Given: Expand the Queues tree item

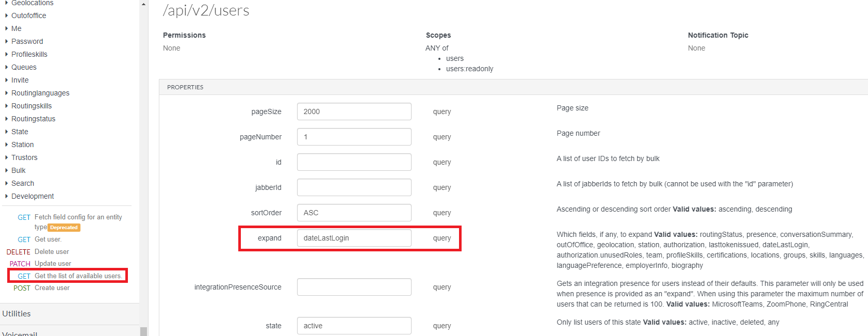Looking at the screenshot, I should point(24,67).
